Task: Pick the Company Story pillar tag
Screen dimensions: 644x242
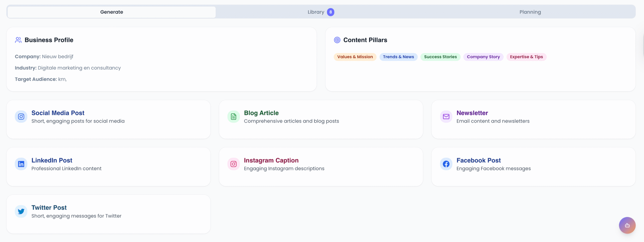Action: pyautogui.click(x=483, y=57)
